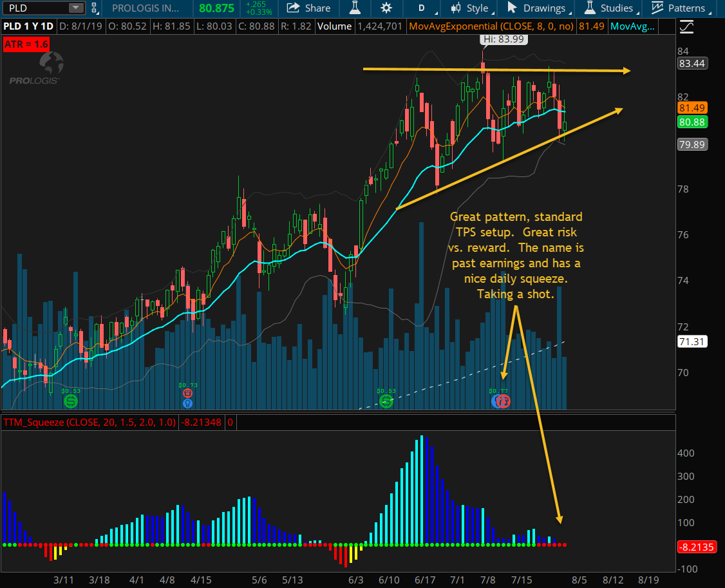
Task: Click the 'R: 1.82' range value
Action: [x=296, y=26]
